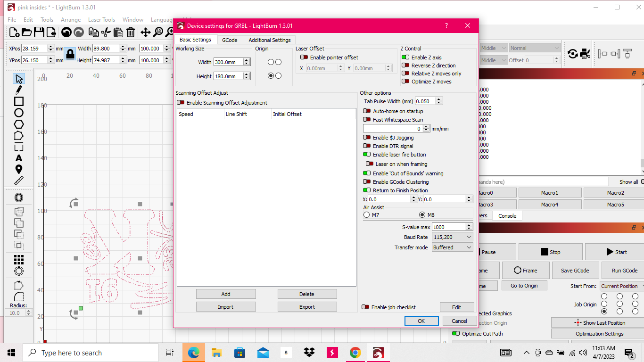Click Cancel in the Device settings dialog
644x362 pixels.
pos(459,321)
